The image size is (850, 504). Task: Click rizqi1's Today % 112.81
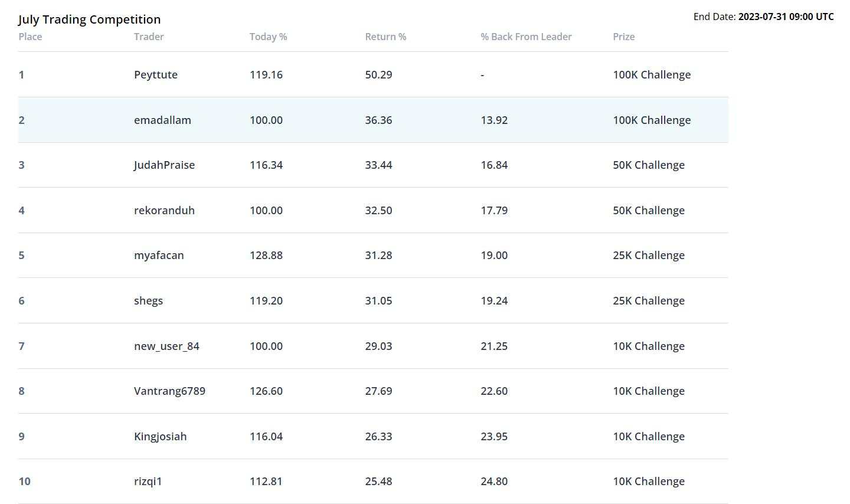(266, 482)
